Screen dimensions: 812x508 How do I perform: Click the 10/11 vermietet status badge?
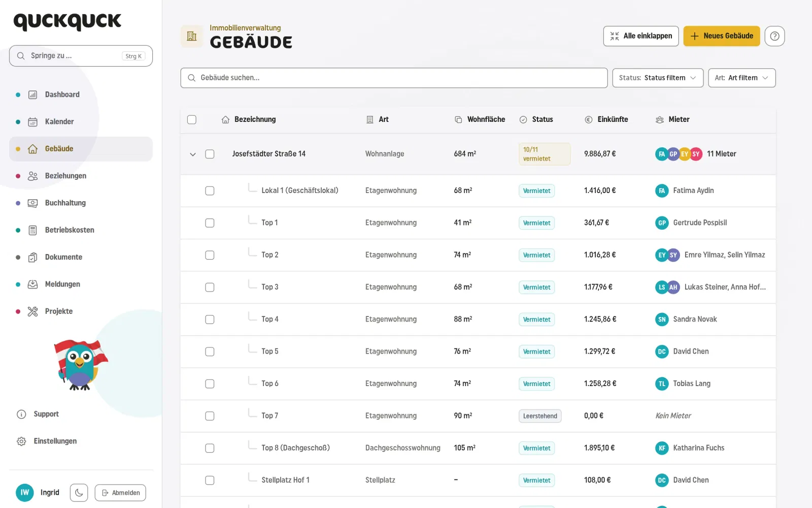(x=544, y=154)
